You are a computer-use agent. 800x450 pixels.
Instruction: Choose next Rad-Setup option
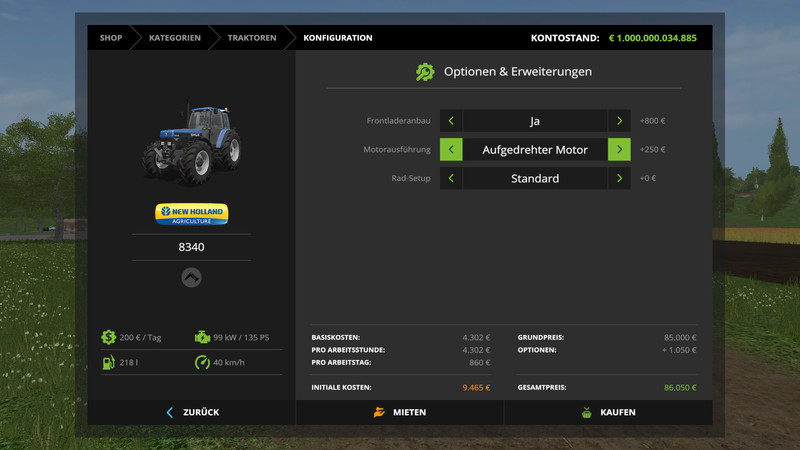point(619,179)
